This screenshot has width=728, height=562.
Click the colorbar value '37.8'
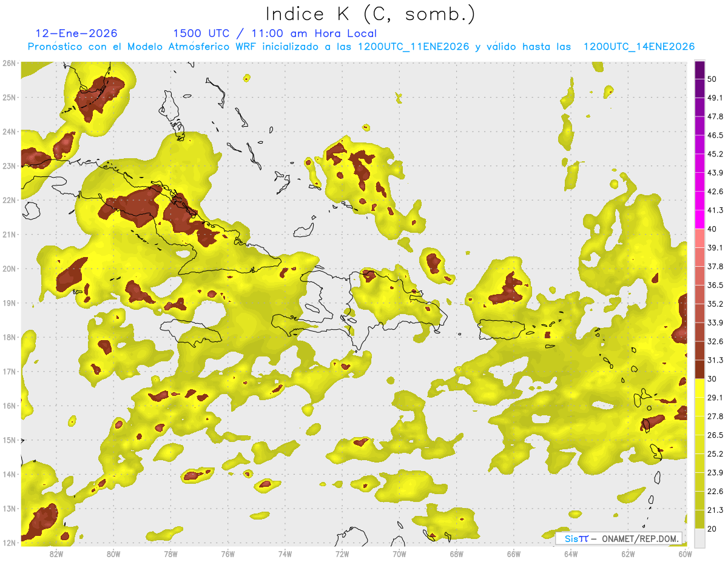coord(715,266)
